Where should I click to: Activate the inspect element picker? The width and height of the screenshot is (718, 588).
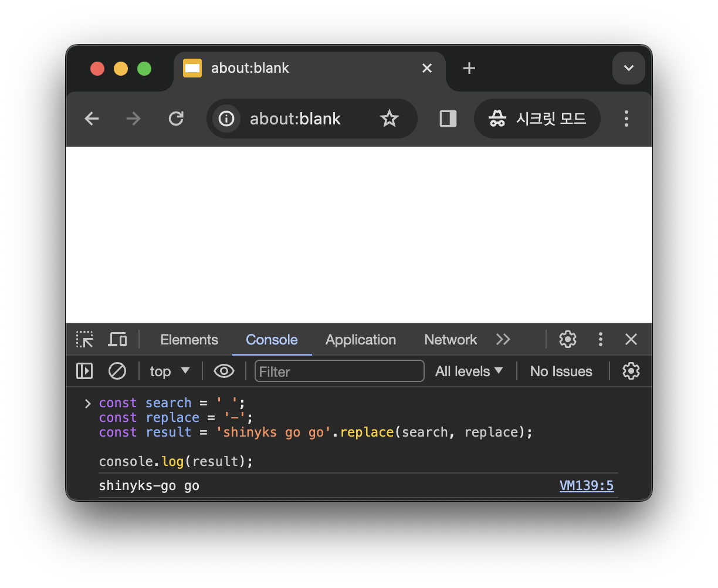point(84,339)
